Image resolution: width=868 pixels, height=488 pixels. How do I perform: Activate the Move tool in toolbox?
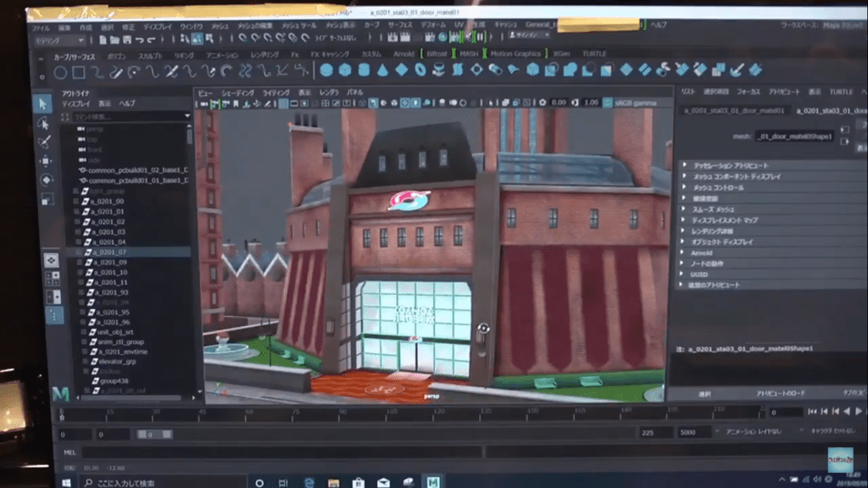point(46,161)
